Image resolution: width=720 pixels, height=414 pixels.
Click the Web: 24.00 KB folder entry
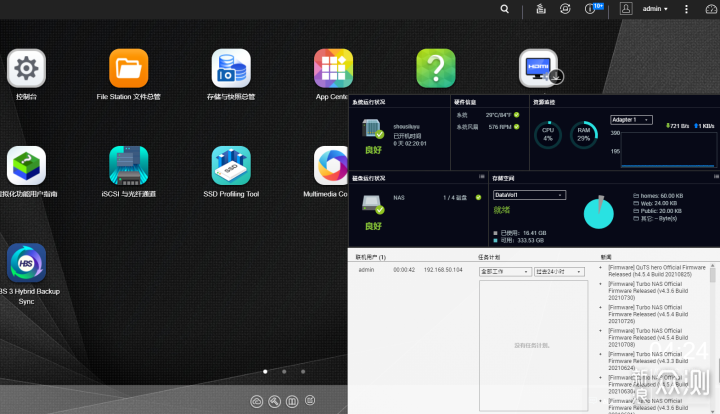point(655,203)
